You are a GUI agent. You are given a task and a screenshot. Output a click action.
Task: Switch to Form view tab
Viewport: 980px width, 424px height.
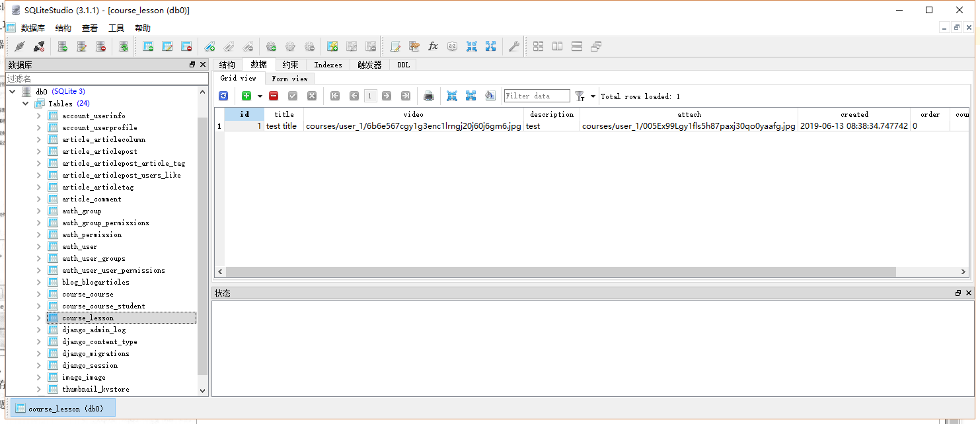pyautogui.click(x=289, y=79)
